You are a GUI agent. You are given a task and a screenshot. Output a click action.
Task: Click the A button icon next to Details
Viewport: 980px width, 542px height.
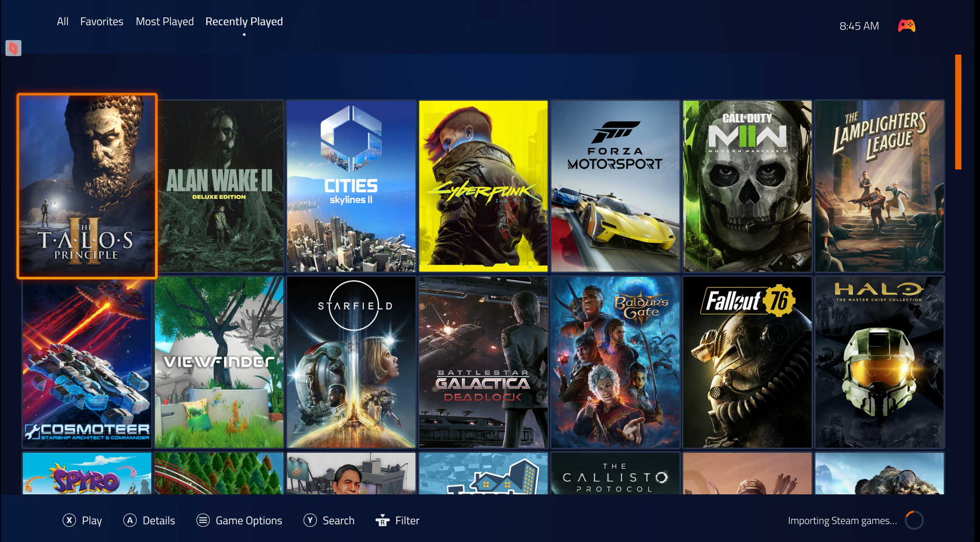(130, 520)
